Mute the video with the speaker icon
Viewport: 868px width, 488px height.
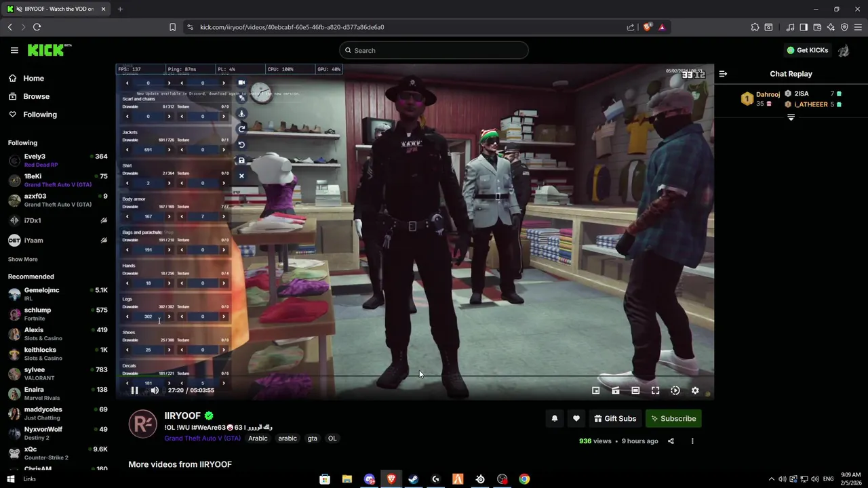click(155, 390)
